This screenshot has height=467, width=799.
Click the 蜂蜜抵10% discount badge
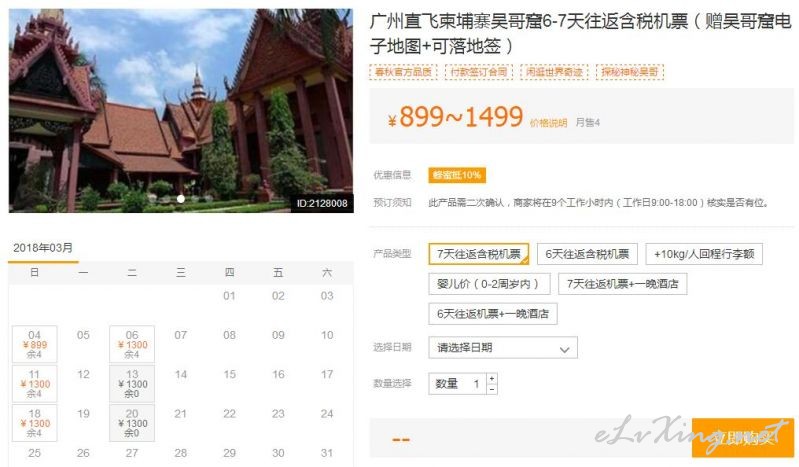(x=457, y=175)
